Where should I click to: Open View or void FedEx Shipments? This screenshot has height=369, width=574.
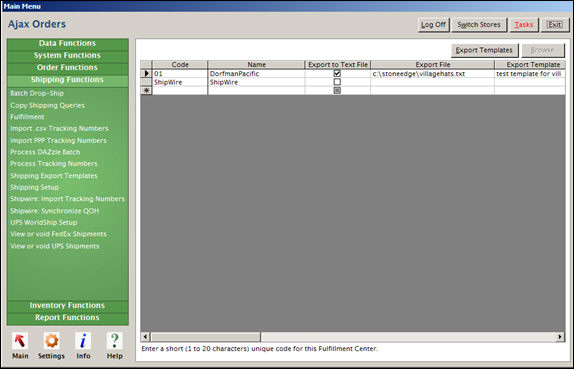click(58, 234)
